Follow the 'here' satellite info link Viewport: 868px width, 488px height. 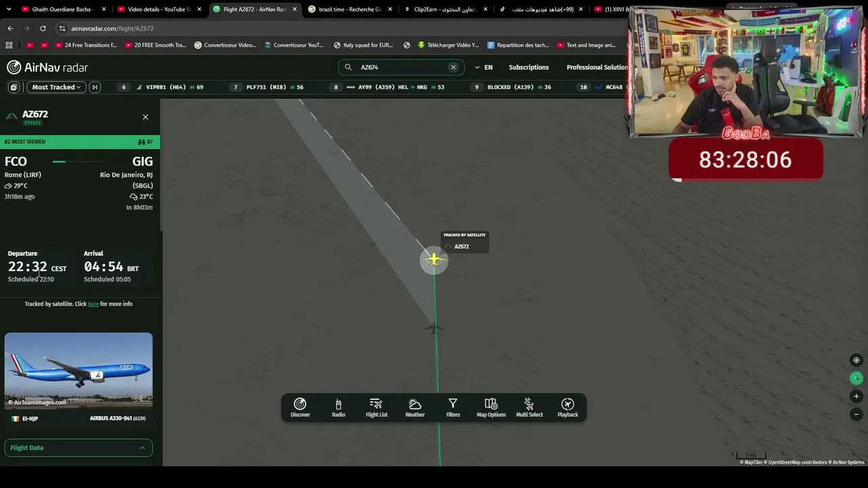point(94,304)
